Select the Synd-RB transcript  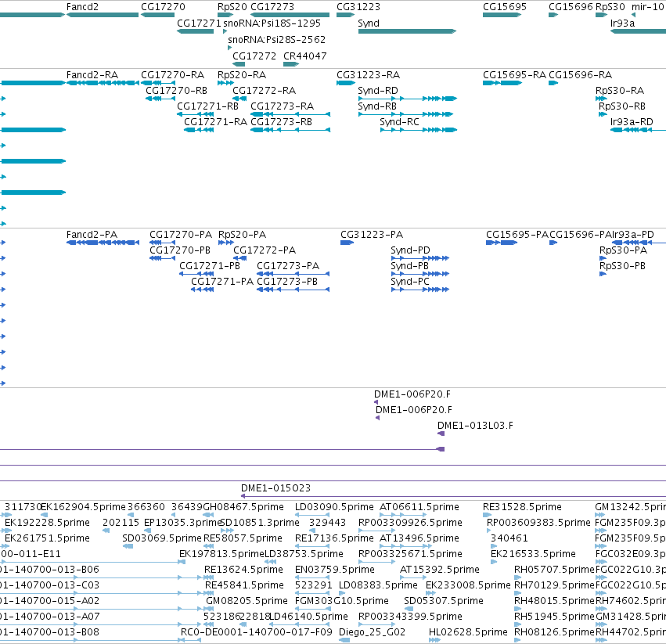coord(377,106)
